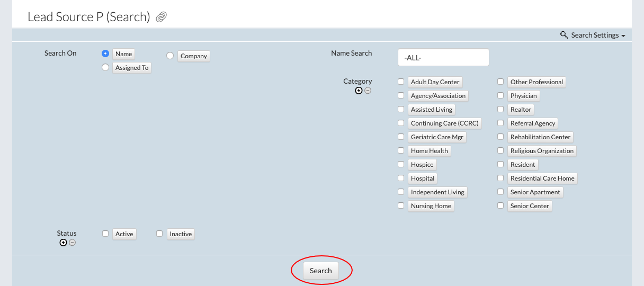Choose the Assigned To radio option
This screenshot has height=286, width=644.
(105, 67)
